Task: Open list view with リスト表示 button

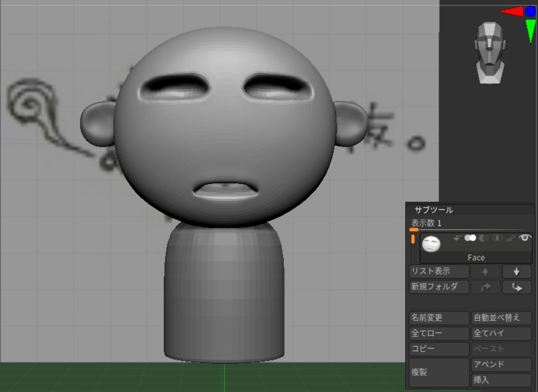Action: (x=437, y=271)
